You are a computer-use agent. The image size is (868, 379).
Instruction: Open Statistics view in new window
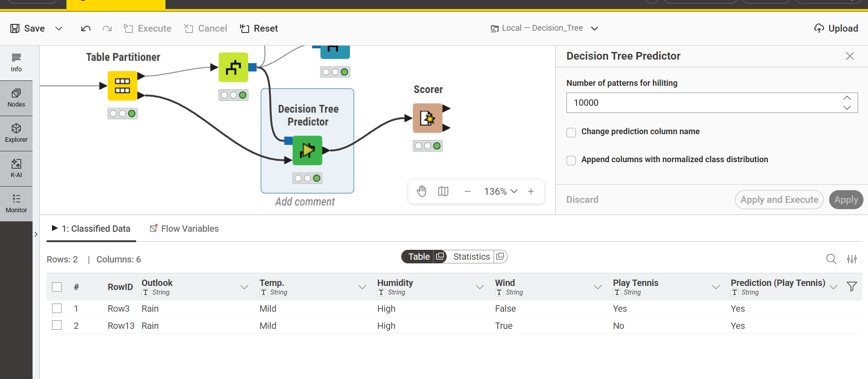tap(500, 257)
